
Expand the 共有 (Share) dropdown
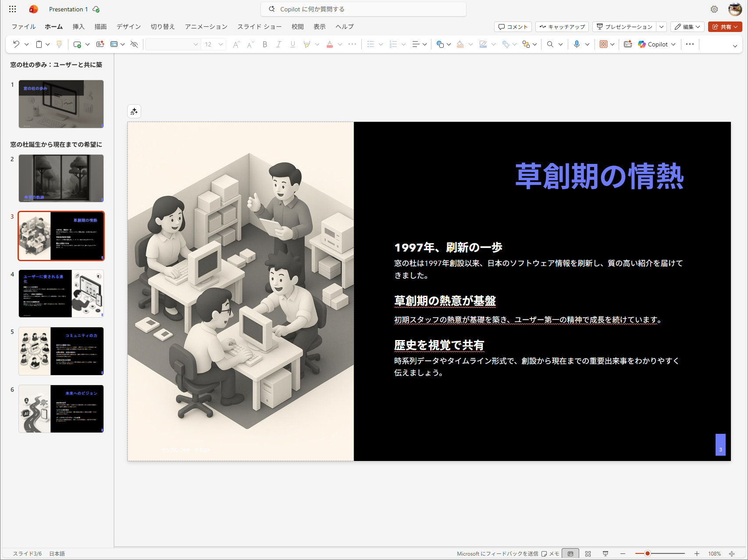[736, 27]
